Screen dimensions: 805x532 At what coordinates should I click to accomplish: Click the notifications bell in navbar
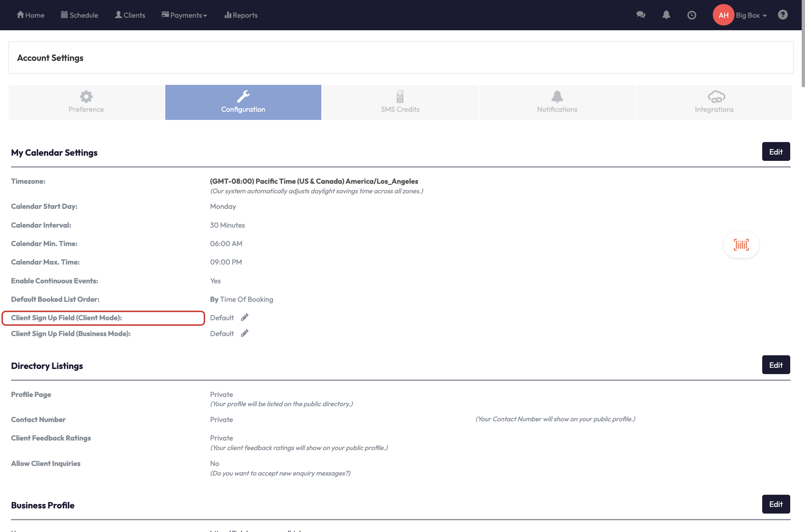pos(666,15)
